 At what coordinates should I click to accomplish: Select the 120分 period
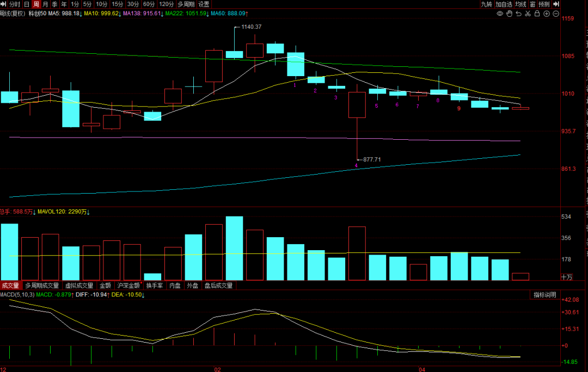pos(166,4)
